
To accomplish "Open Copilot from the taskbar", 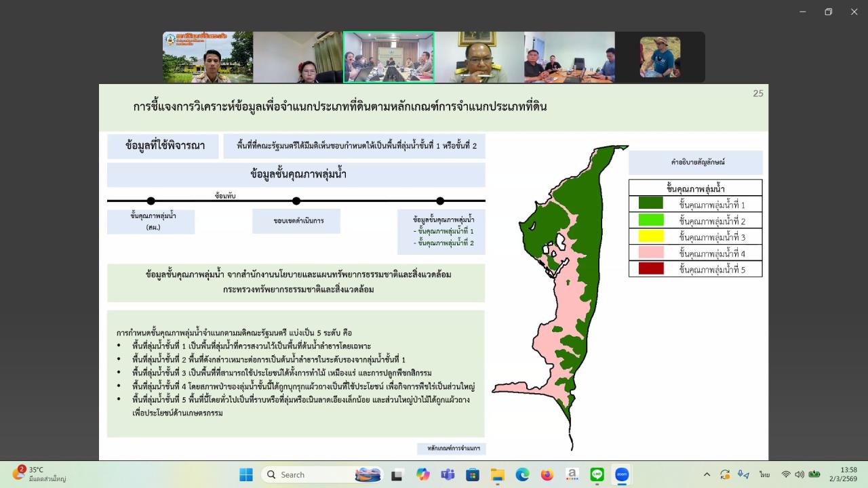I will pos(422,474).
